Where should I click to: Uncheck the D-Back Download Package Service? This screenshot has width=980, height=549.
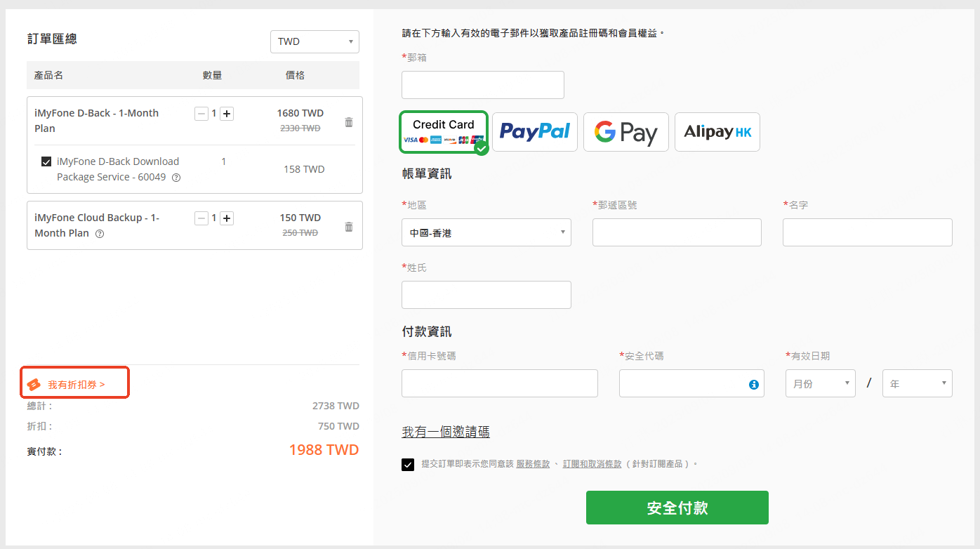coord(46,162)
